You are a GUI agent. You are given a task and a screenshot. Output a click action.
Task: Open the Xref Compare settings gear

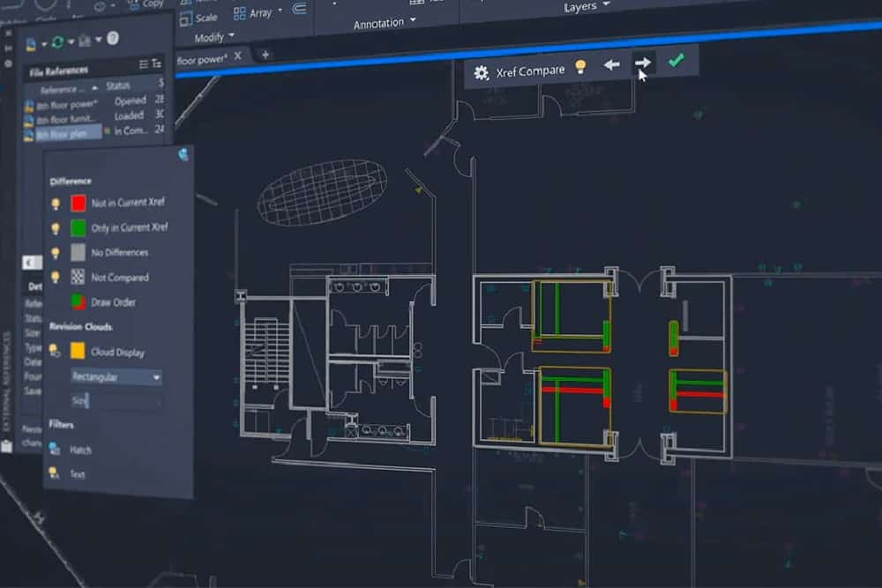coord(481,73)
